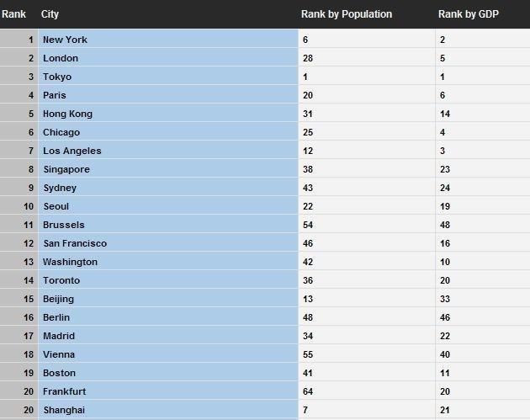Select the Washington city cell
The width and height of the screenshot is (530, 420).
point(168,261)
